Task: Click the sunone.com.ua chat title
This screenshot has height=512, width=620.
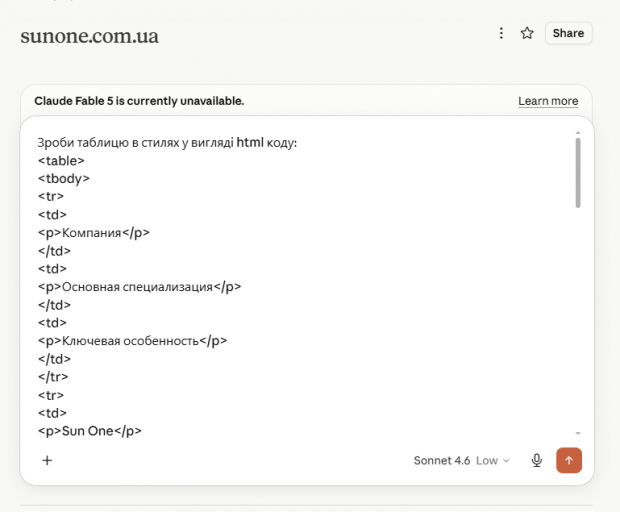Action: coord(90,36)
